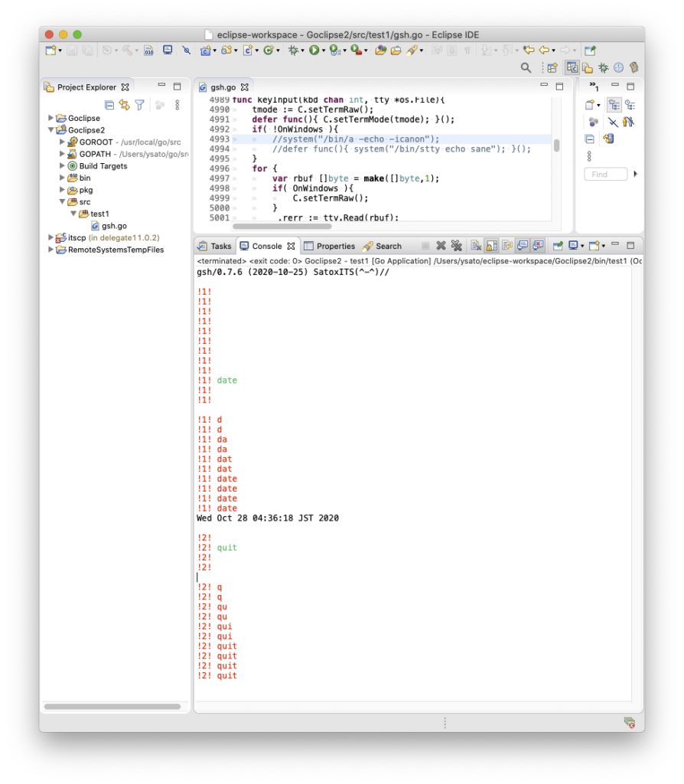Open the Open Perspective icon

pos(552,68)
